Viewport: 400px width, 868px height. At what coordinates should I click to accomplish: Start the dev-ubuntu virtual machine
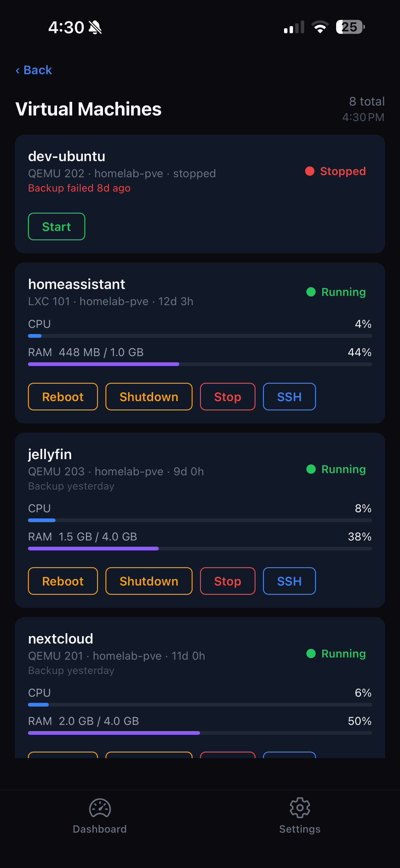coord(56,226)
